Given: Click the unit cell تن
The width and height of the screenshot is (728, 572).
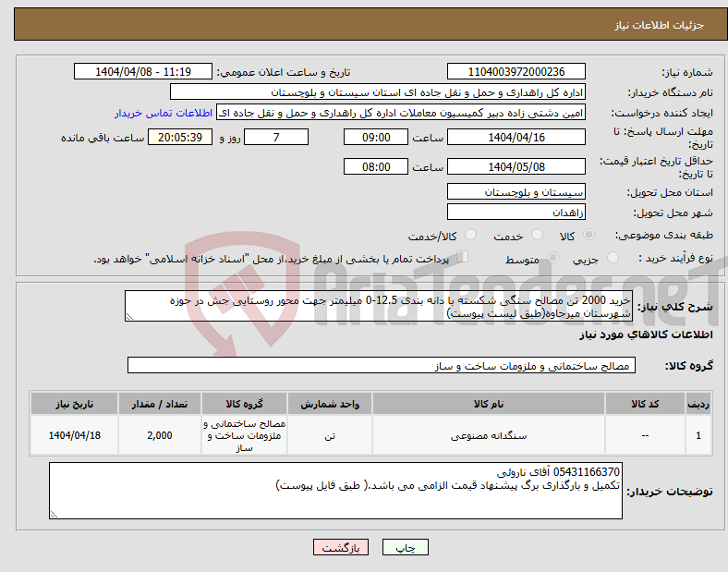Looking at the screenshot, I should (x=330, y=435).
